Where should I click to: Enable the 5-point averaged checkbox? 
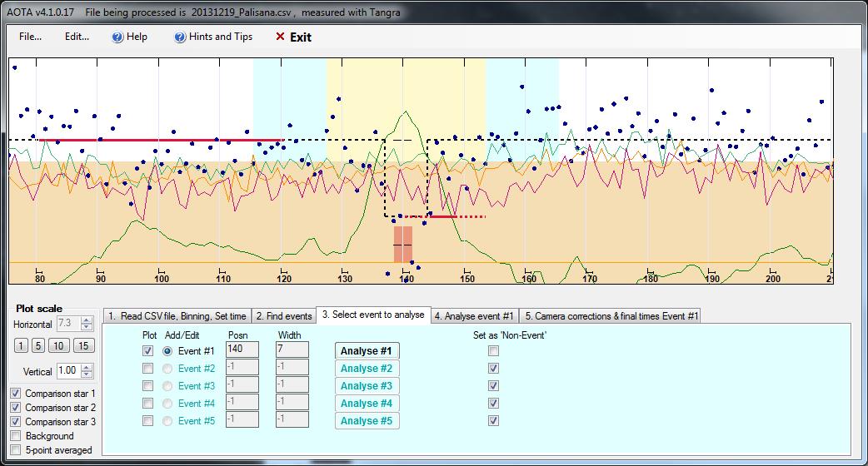16,450
